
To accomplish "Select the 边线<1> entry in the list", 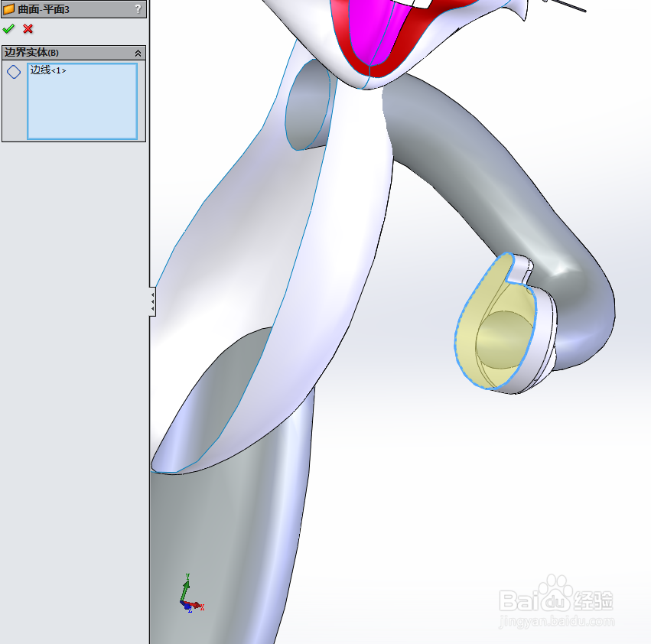I will click(48, 70).
